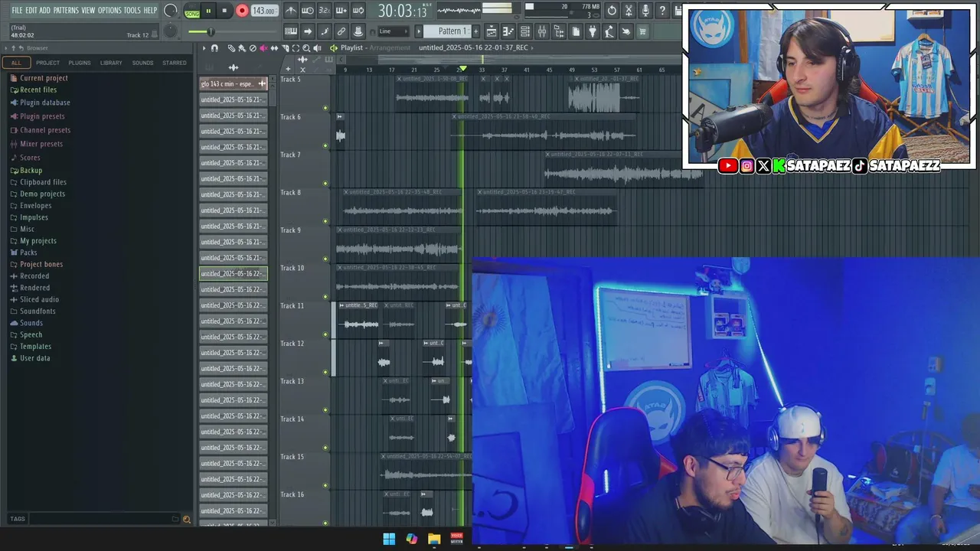980x551 pixels.
Task: Mute Track 6 using its green dot
Action: [x=325, y=145]
